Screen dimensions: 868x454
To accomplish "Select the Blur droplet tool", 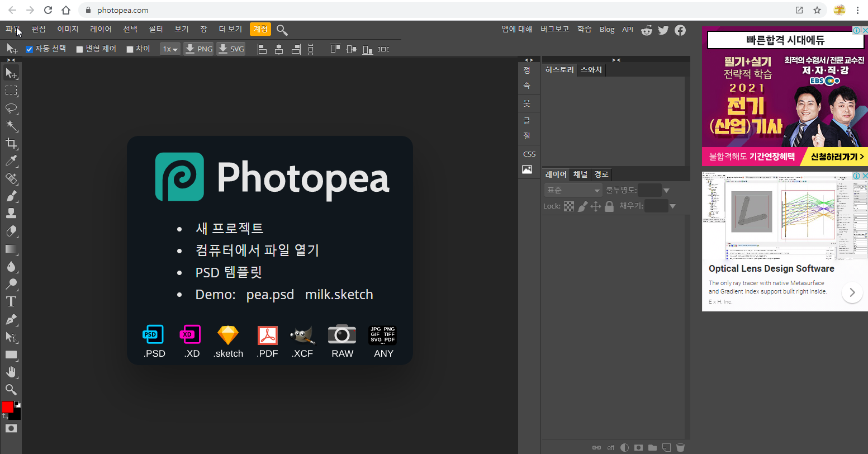I will [11, 267].
